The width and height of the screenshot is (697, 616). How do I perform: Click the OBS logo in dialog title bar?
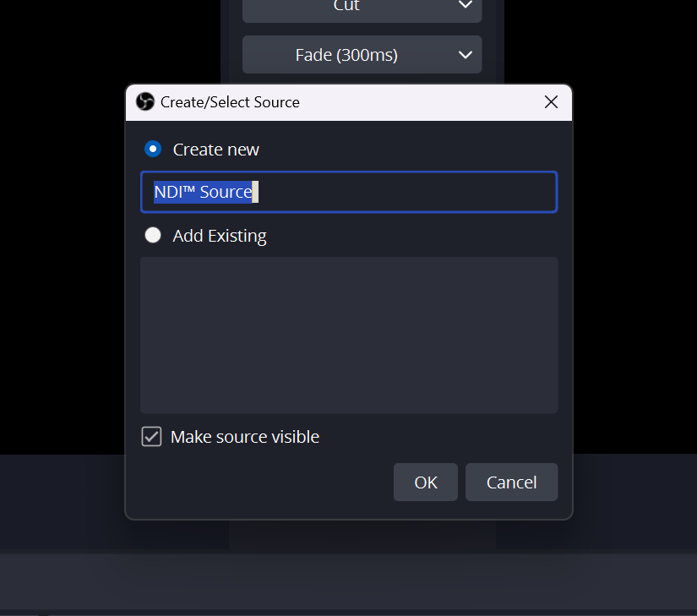(145, 101)
